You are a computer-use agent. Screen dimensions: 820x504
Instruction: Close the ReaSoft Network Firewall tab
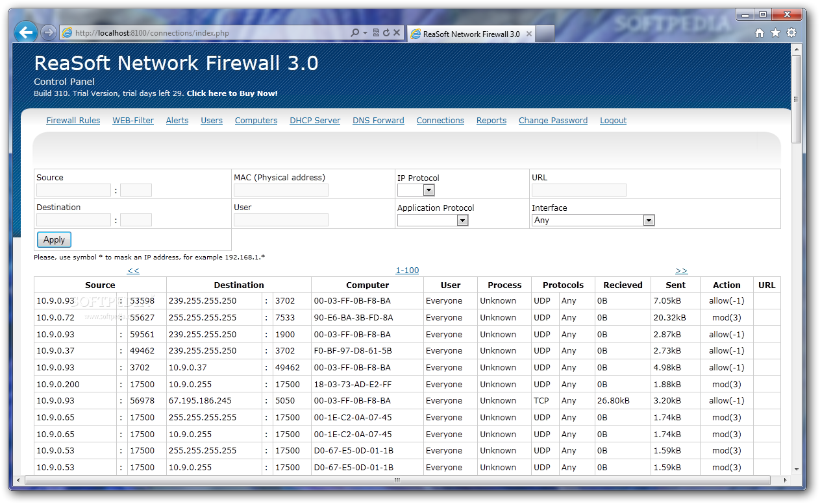click(x=529, y=34)
